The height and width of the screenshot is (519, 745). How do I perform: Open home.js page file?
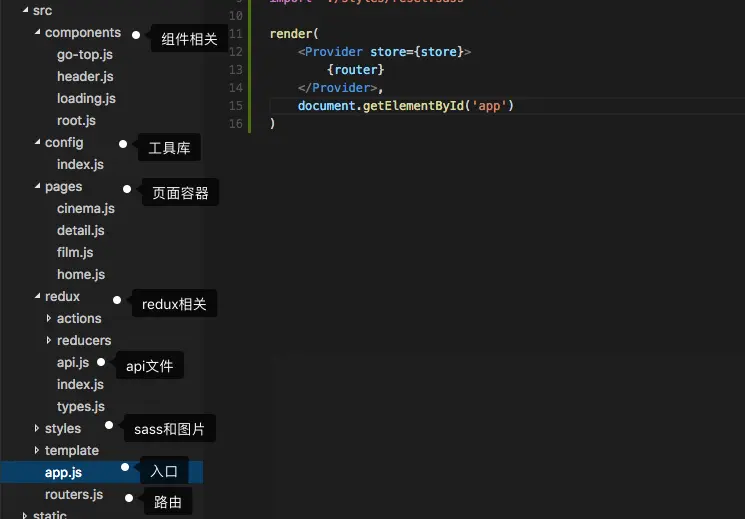tap(81, 274)
